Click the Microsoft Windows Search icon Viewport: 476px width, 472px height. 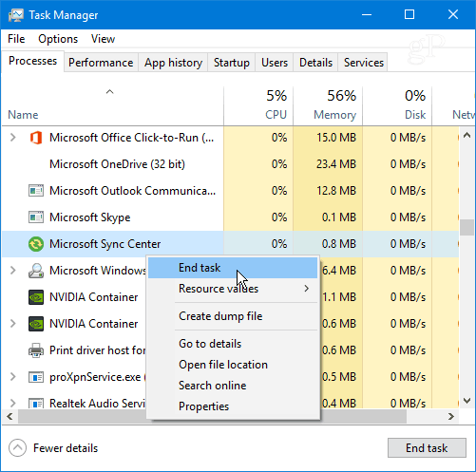[x=36, y=271]
